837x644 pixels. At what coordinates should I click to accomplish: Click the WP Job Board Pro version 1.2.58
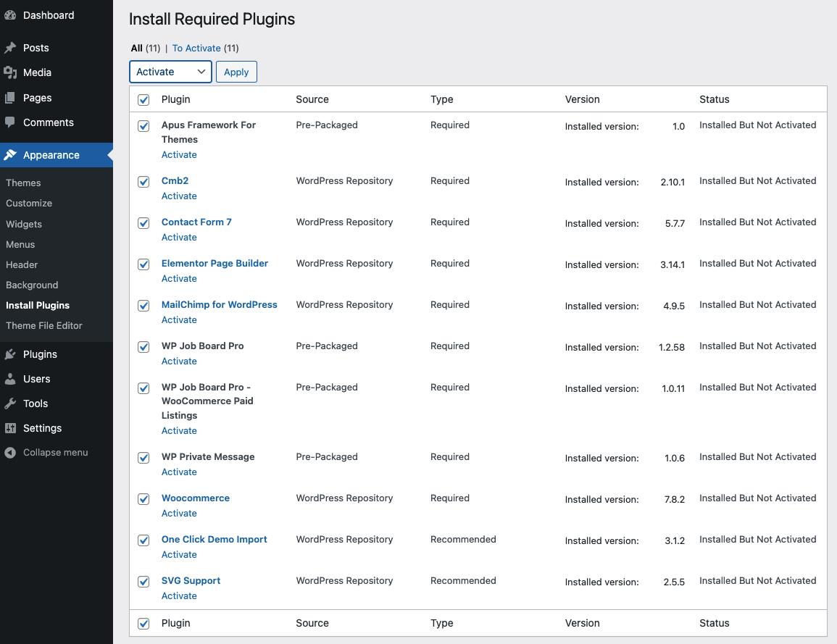[x=672, y=347]
